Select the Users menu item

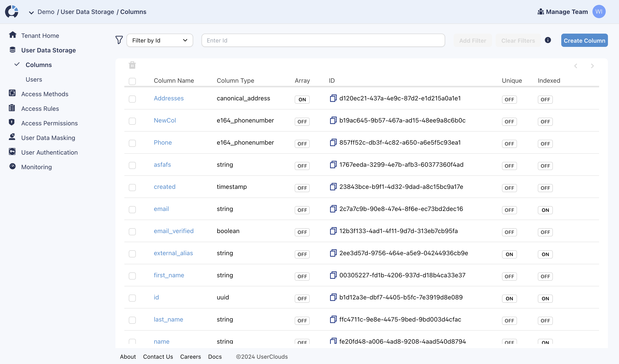pos(34,79)
